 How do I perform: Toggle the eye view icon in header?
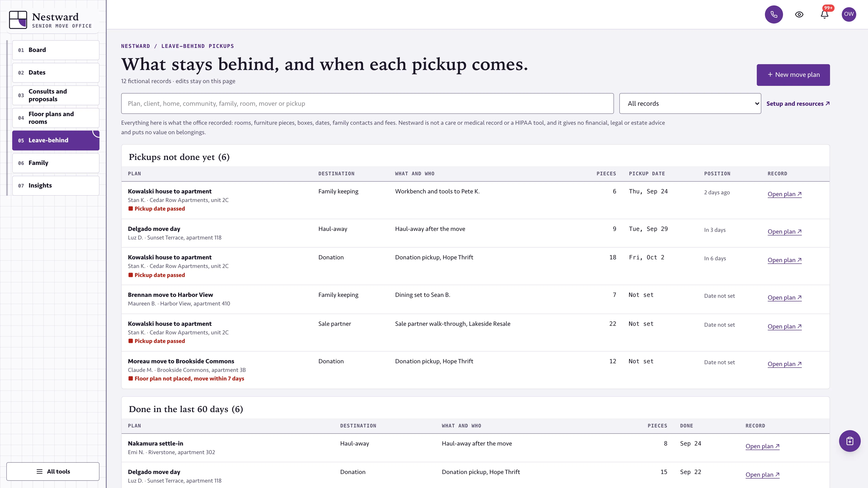pos(799,14)
